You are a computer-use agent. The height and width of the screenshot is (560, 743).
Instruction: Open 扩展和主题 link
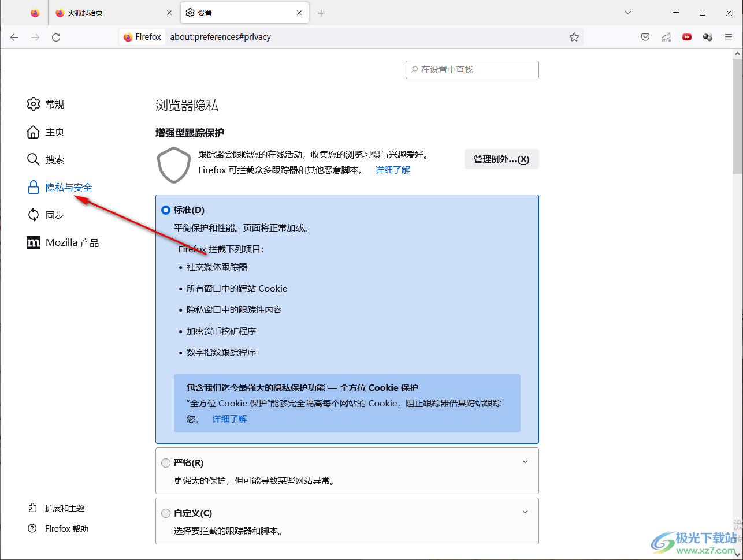point(57,508)
